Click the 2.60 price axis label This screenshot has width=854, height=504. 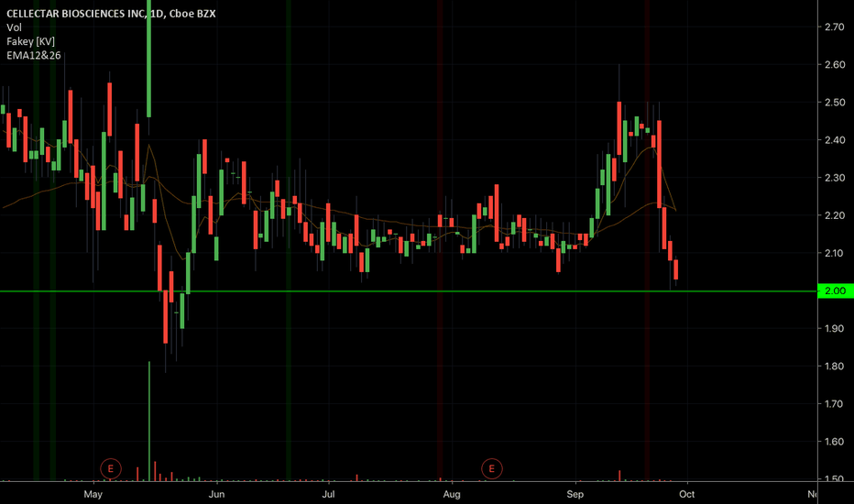click(835, 64)
